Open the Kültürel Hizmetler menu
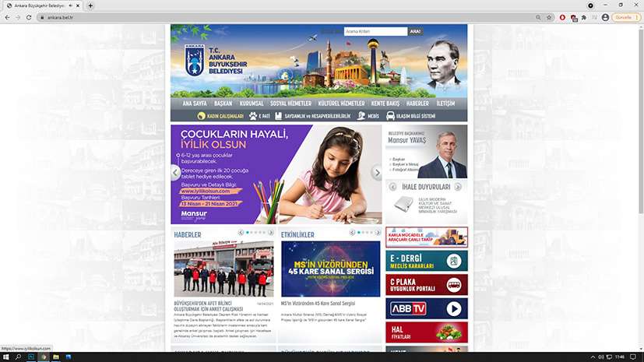This screenshot has width=644, height=362. pos(341,104)
